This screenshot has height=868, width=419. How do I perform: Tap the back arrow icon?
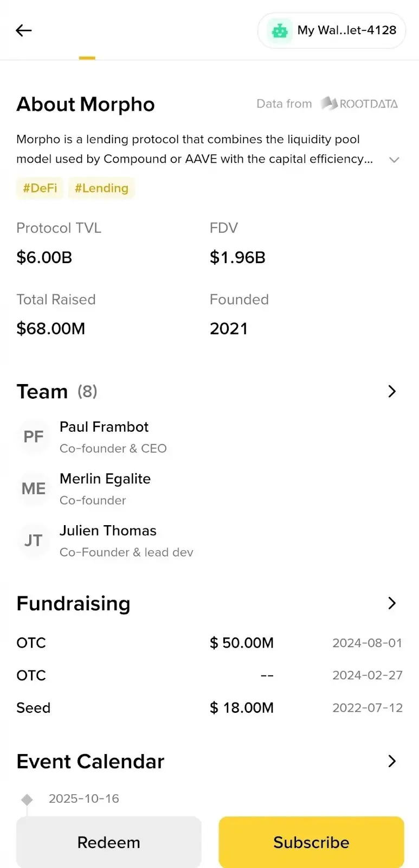(x=24, y=30)
